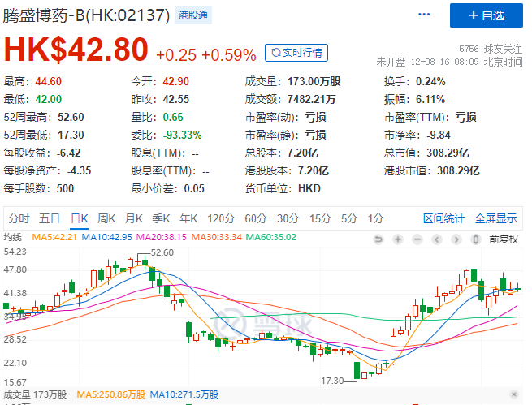Open the three-dot more options menu

[424, 15]
